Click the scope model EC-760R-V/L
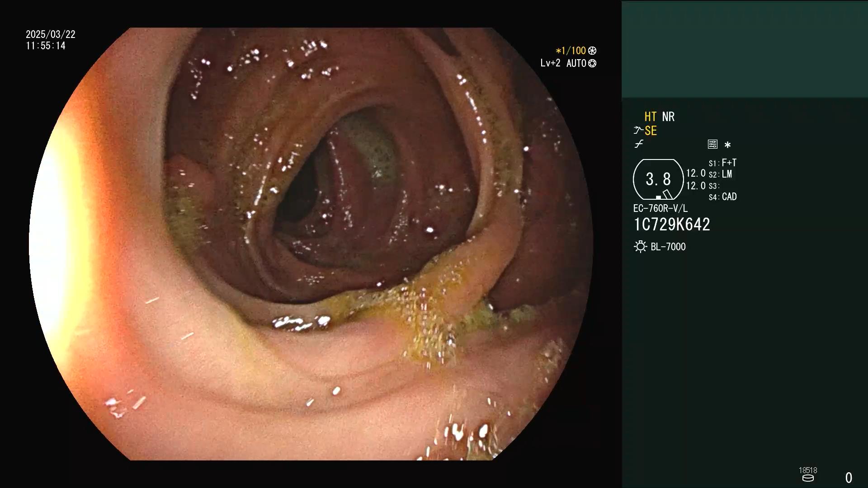Viewport: 868px width, 488px height. point(660,208)
